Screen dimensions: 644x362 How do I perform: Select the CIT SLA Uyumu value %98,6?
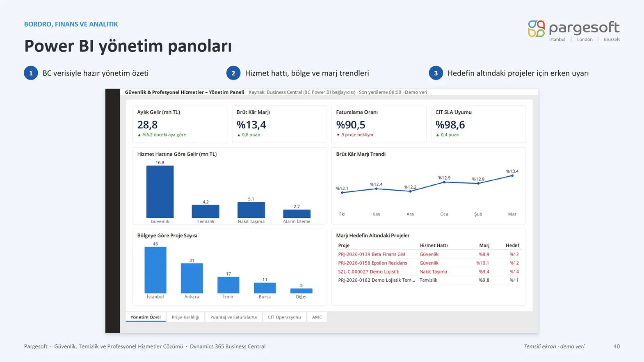(x=450, y=125)
